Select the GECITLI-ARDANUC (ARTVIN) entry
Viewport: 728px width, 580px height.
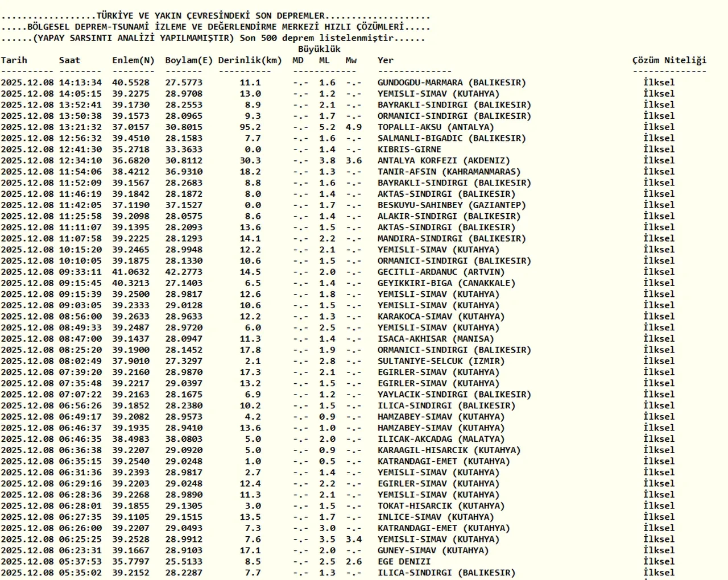(441, 272)
